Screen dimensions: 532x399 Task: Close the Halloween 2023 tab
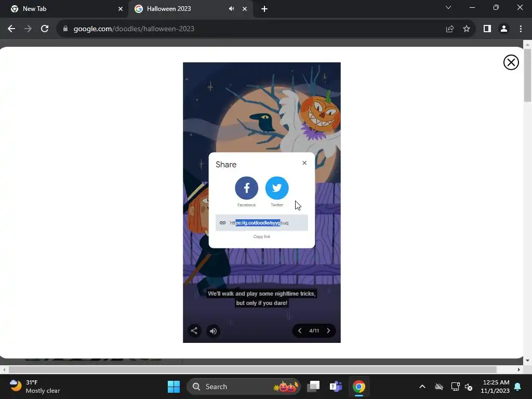(245, 9)
